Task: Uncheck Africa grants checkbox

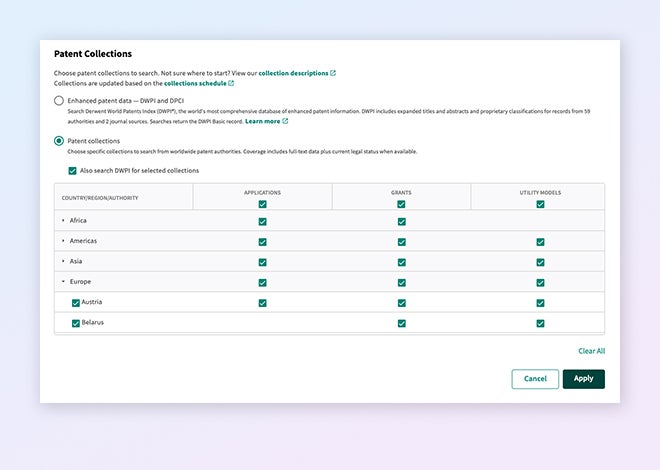Action: click(401, 220)
